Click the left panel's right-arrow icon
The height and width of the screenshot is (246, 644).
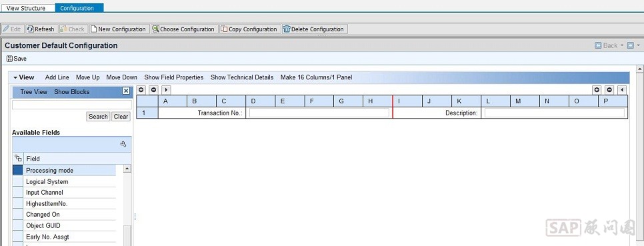click(x=166, y=90)
